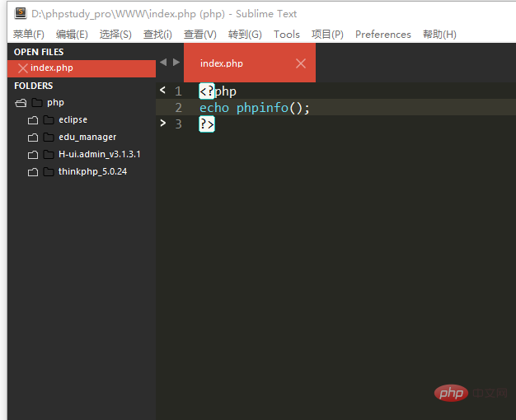Expand the H-ui.admin_v3.1.3.1 folder
516x420 pixels.
click(x=33, y=155)
